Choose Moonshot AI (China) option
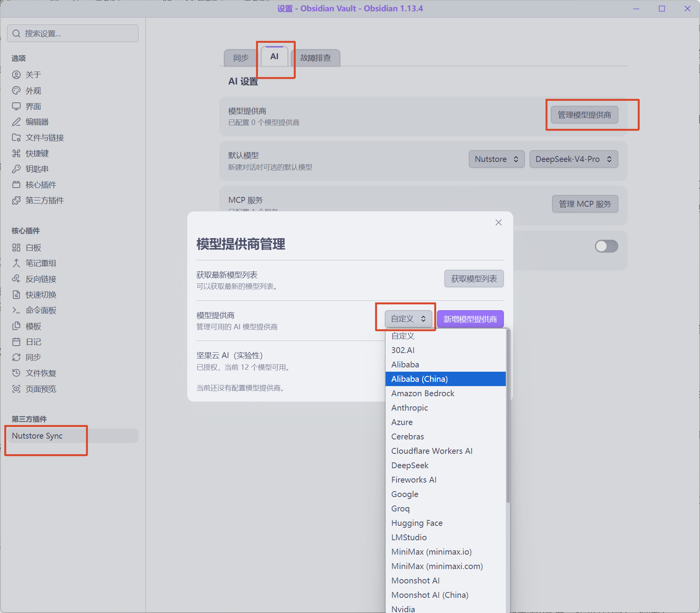The width and height of the screenshot is (700, 613). (x=446, y=595)
